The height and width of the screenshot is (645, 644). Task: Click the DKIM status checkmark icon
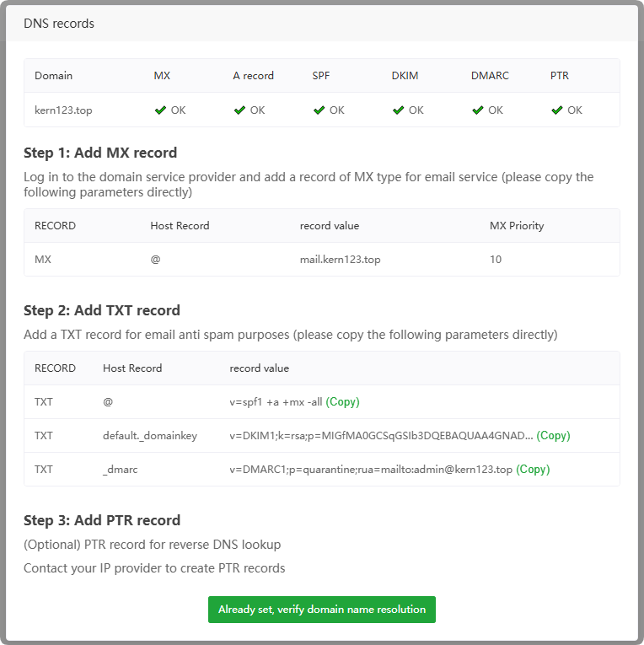pos(398,110)
